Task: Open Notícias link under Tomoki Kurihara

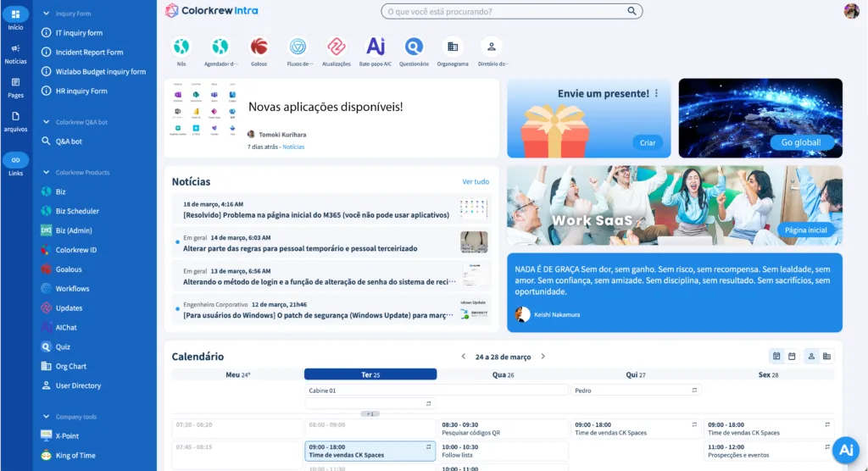Action: [293, 147]
